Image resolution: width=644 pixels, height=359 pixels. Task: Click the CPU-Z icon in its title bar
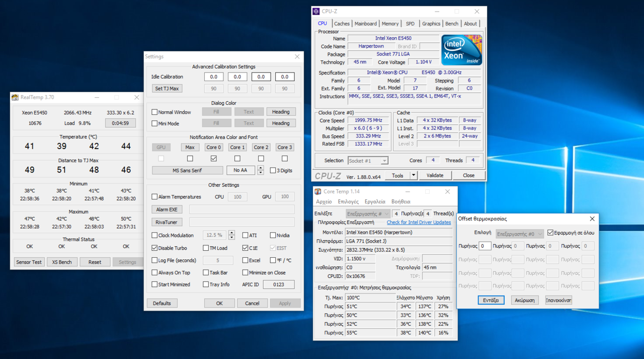[316, 12]
